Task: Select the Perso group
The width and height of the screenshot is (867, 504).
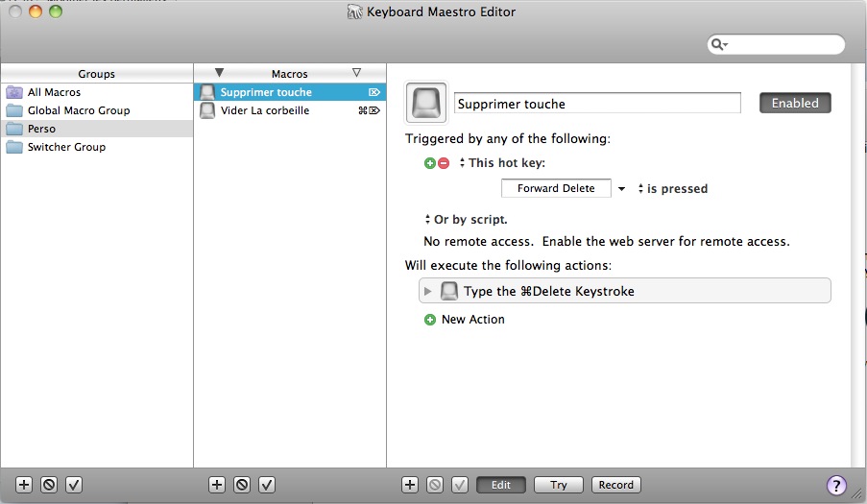Action: click(97, 129)
